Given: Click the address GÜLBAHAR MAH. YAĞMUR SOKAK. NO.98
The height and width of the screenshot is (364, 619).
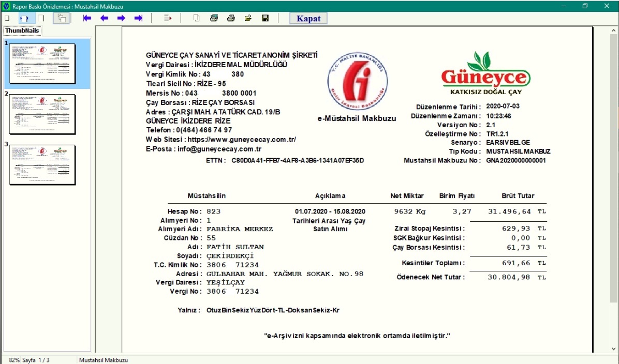Looking at the screenshot, I should pos(285,274).
